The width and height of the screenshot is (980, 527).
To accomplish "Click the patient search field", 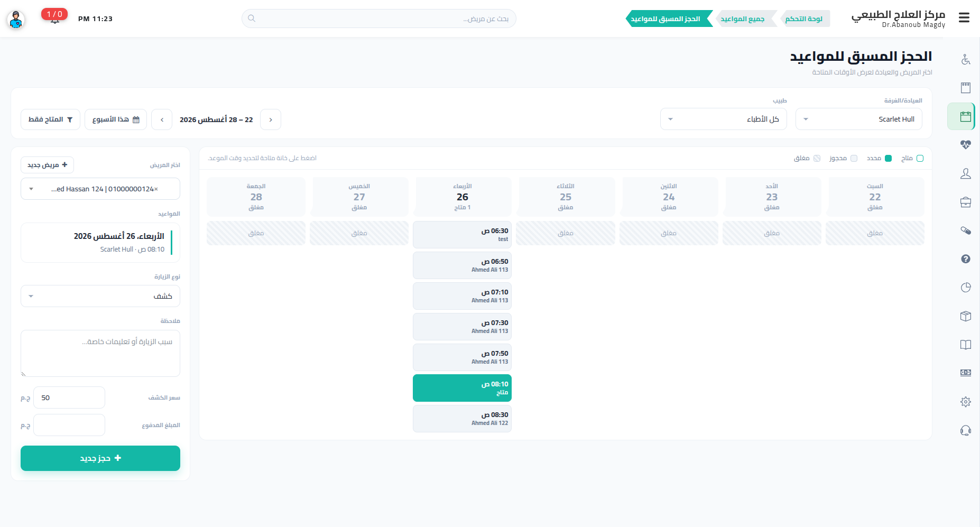I will click(x=378, y=19).
